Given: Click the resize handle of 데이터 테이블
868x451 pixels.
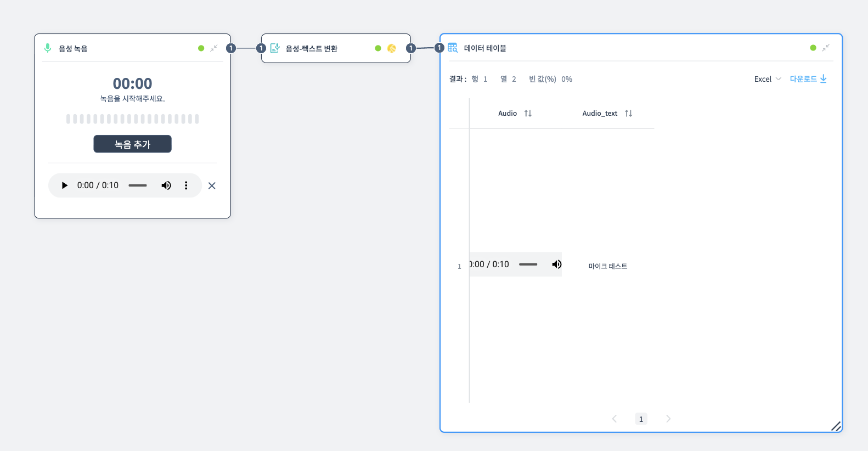Looking at the screenshot, I should 836,426.
